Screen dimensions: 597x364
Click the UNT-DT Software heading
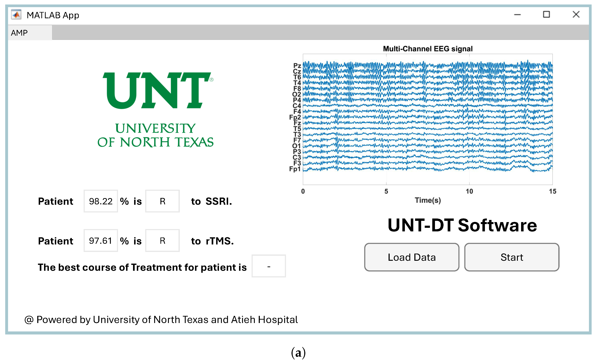(x=462, y=225)
